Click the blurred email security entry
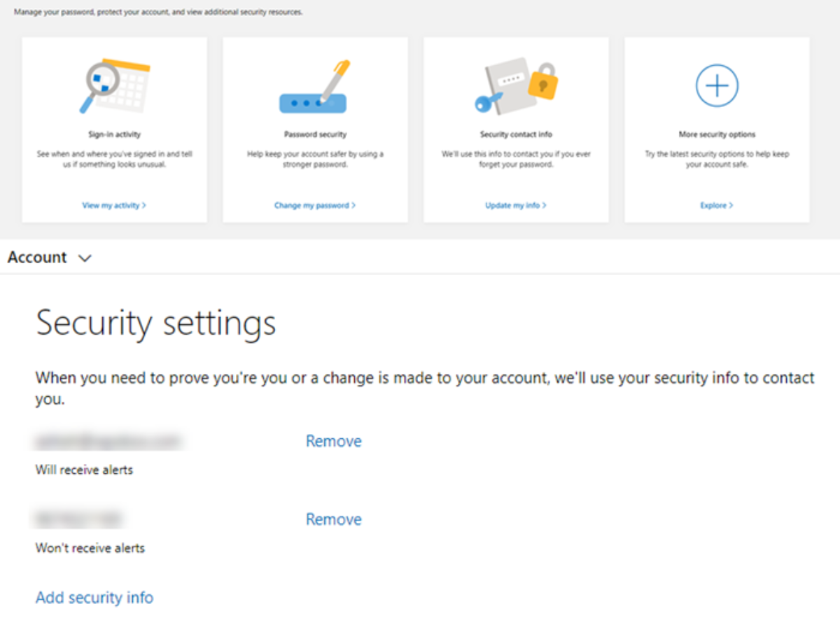 pyautogui.click(x=108, y=442)
